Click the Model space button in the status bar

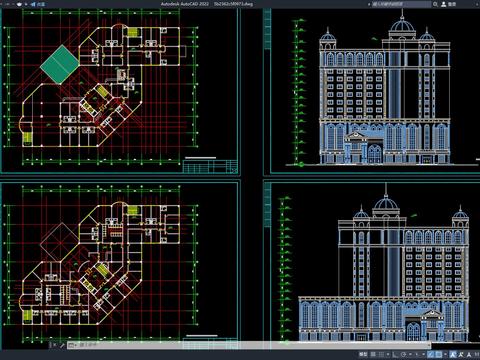point(363,354)
